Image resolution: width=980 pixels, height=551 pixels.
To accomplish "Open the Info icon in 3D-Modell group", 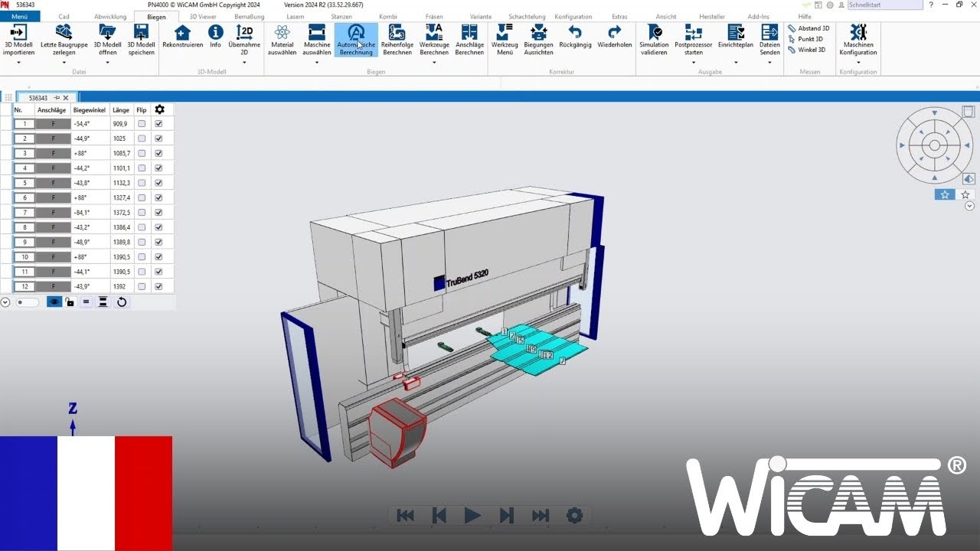I will click(216, 32).
